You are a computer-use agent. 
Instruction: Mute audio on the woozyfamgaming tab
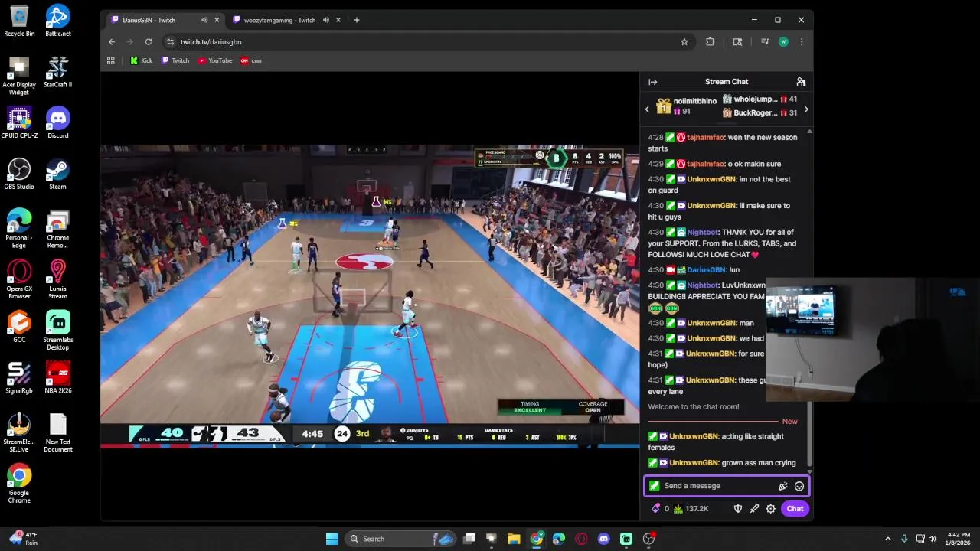coord(326,20)
